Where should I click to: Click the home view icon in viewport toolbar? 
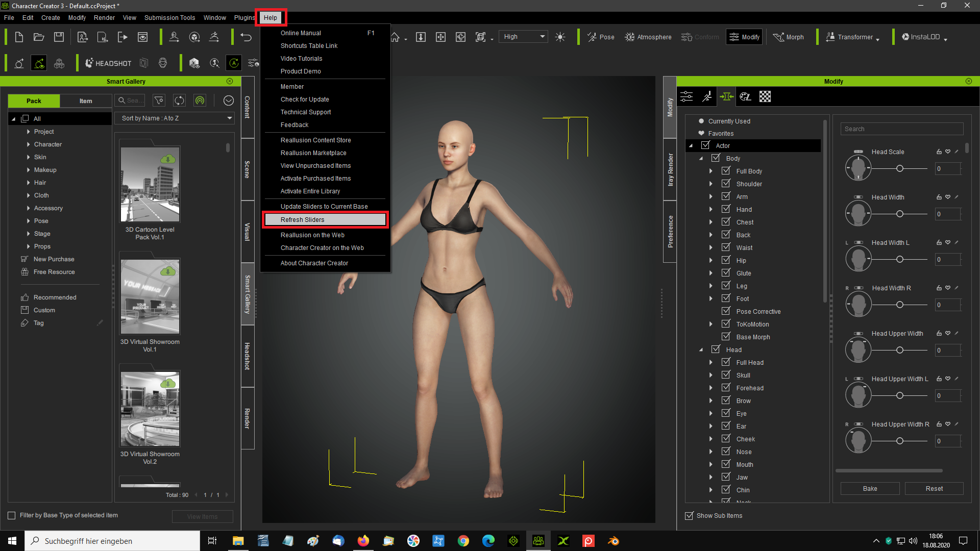coord(396,37)
